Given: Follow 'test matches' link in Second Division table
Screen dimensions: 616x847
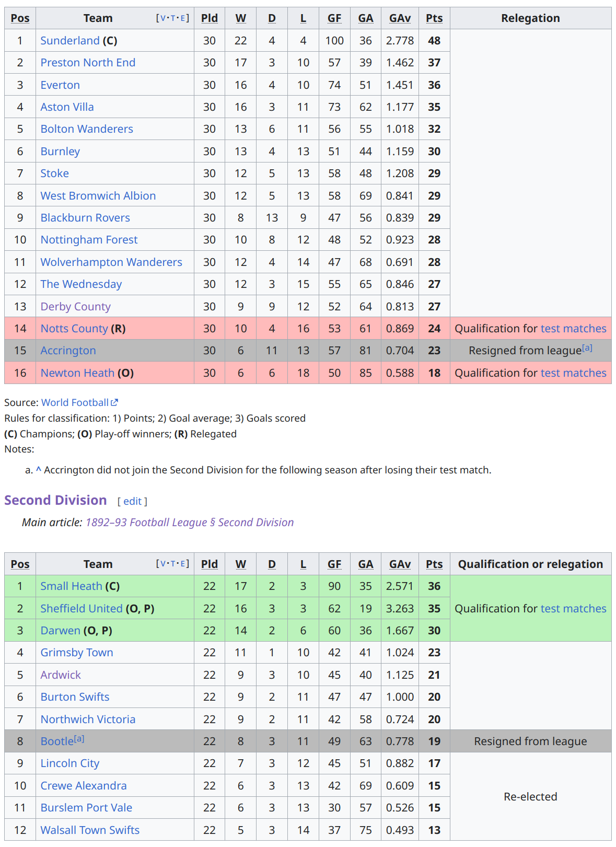Looking at the screenshot, I should tap(574, 609).
